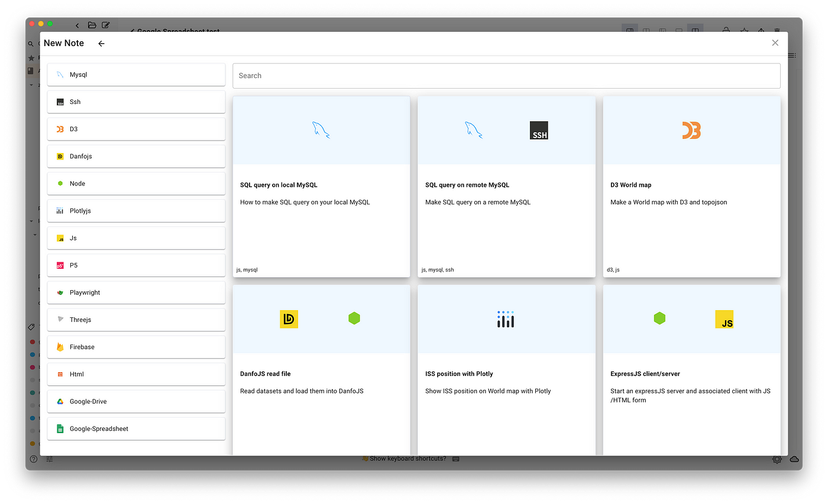Choose the Plotlyjs filter in the list
The image size is (828, 504).
[136, 211]
